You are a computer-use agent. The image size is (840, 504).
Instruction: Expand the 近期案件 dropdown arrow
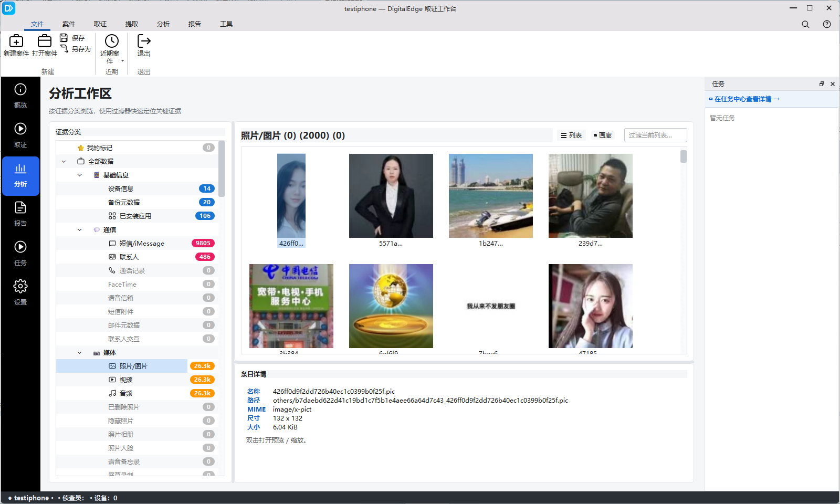pos(122,61)
